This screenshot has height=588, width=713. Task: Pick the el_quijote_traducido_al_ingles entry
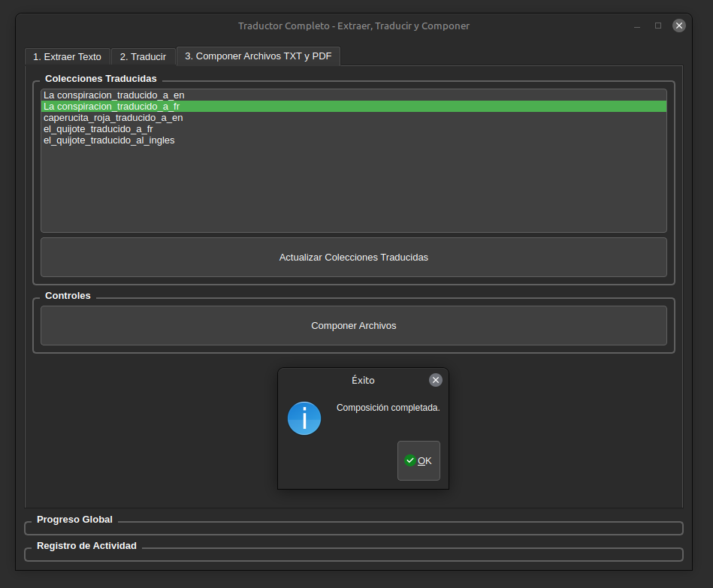pyautogui.click(x=110, y=140)
